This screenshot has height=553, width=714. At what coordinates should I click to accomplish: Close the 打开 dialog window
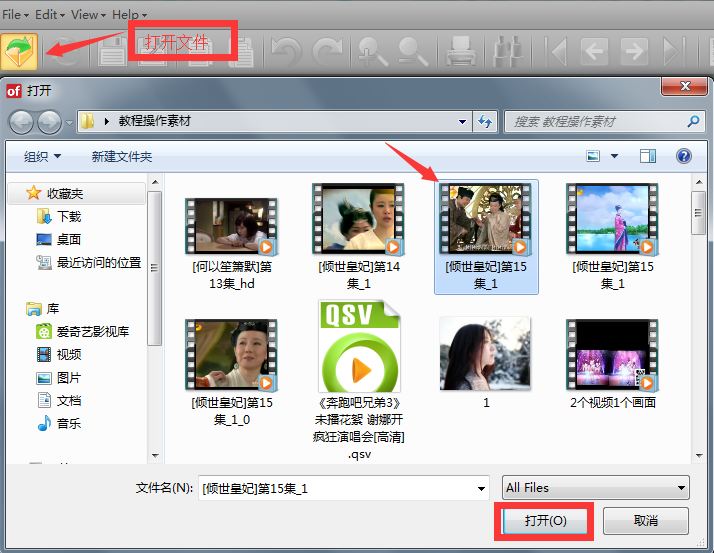click(x=684, y=86)
